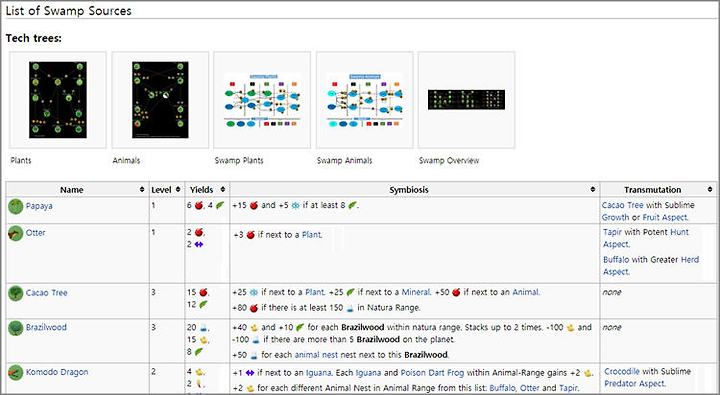Sort table by Transmutation column arrows
This screenshot has height=395, width=720.
710,189
